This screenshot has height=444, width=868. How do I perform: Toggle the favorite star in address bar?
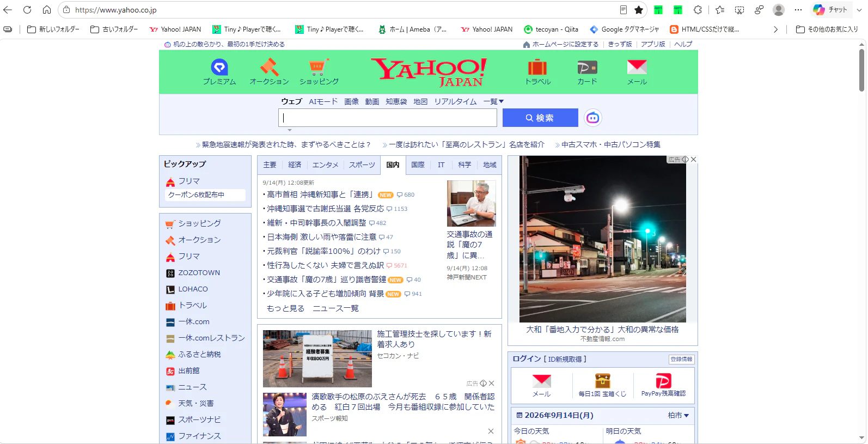point(639,10)
